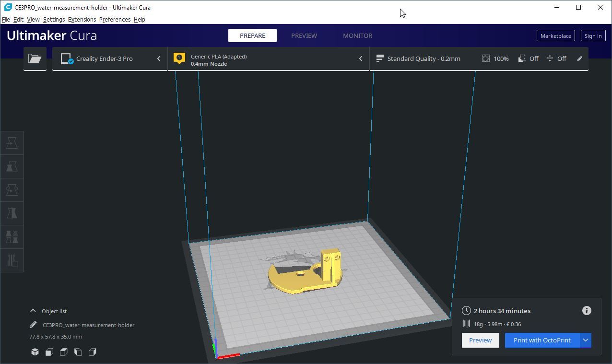Open file using the folder icon
The image size is (612, 364).
point(35,59)
